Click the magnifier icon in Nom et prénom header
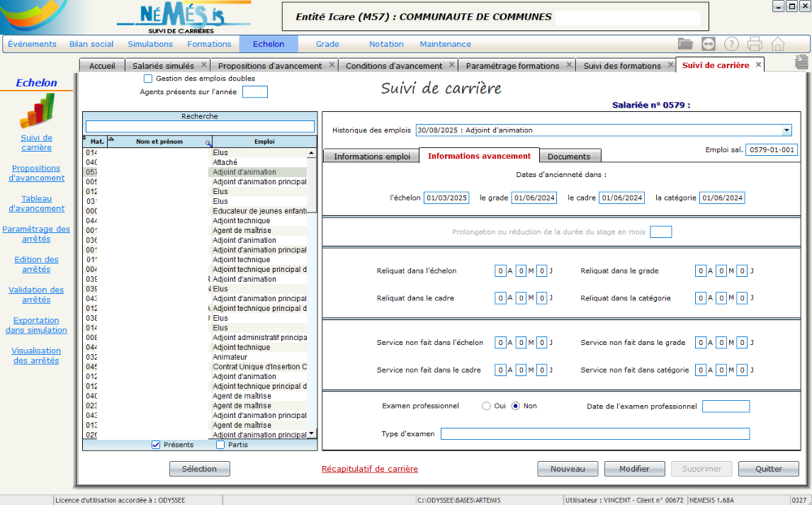This screenshot has width=812, height=505. pos(208,141)
